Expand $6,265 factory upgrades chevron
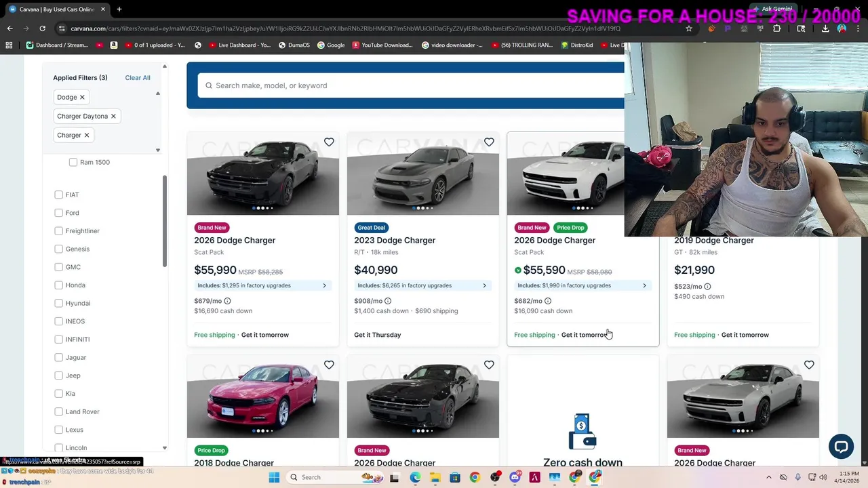 (484, 285)
